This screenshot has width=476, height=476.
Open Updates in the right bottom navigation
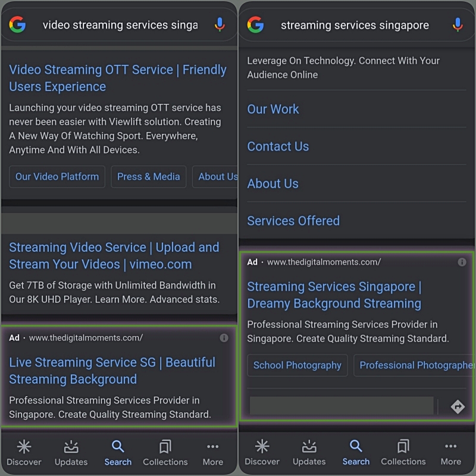[x=309, y=453]
